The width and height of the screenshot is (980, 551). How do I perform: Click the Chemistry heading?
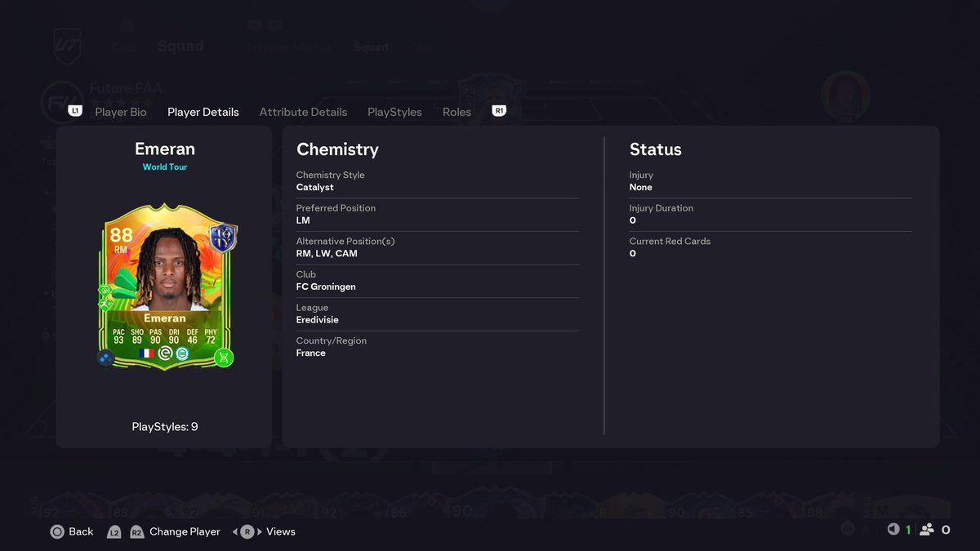[x=337, y=149]
